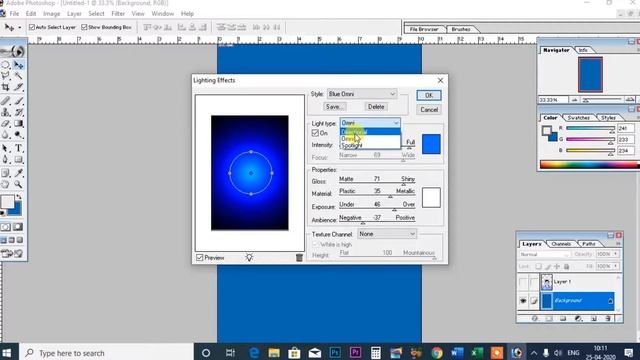Select the Move tool in toolbox
This screenshot has width=640, height=360.
[x=18, y=65]
